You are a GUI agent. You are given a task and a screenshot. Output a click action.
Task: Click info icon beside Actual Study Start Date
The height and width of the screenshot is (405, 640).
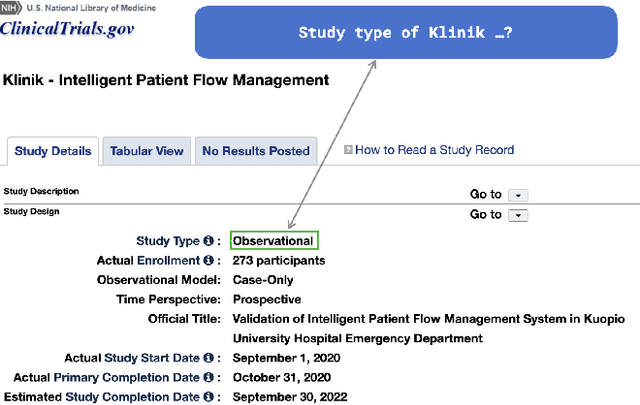tap(209, 358)
